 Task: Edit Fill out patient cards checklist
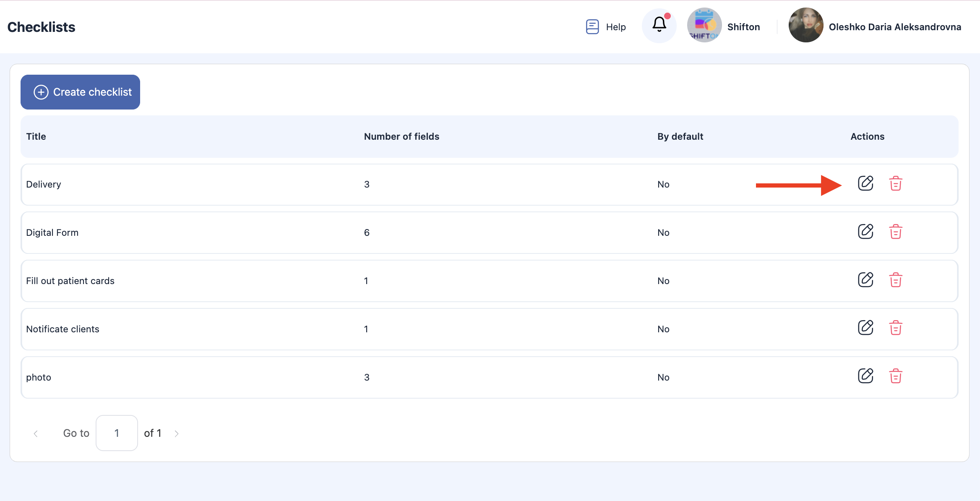coord(865,280)
